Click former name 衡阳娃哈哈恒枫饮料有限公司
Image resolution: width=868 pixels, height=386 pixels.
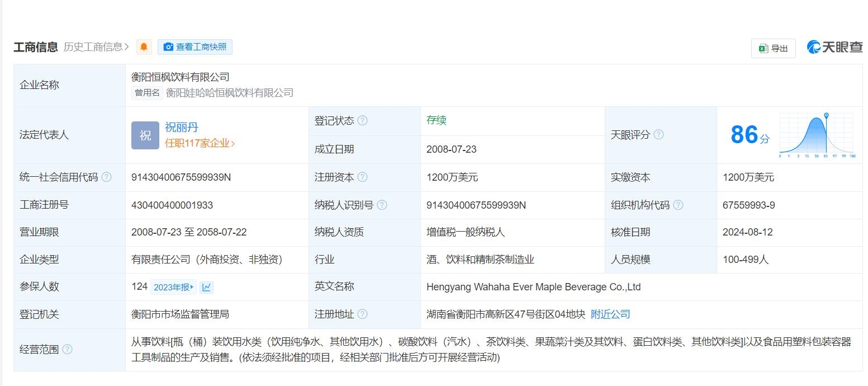pyautogui.click(x=230, y=93)
